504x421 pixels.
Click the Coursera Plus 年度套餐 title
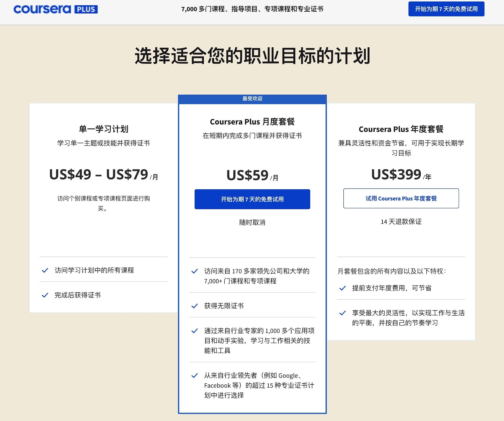(x=401, y=129)
